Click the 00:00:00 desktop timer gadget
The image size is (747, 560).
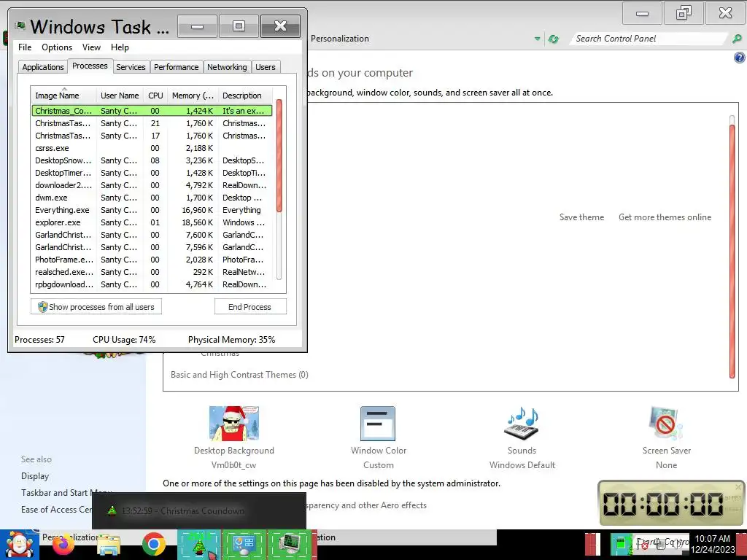671,503
